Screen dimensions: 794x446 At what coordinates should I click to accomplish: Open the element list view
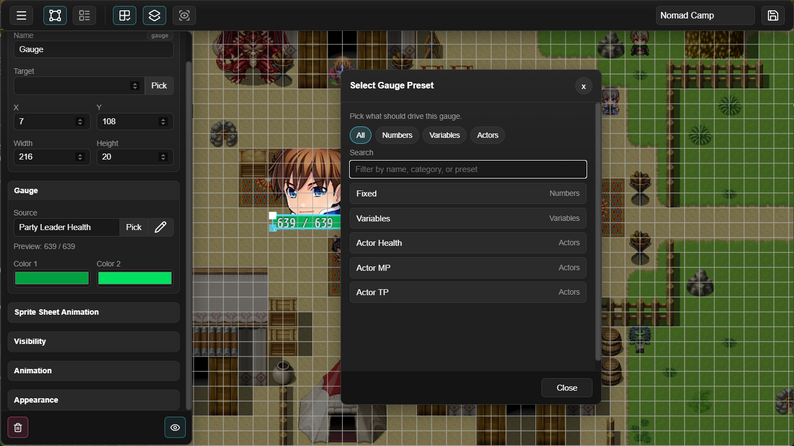pyautogui.click(x=85, y=16)
